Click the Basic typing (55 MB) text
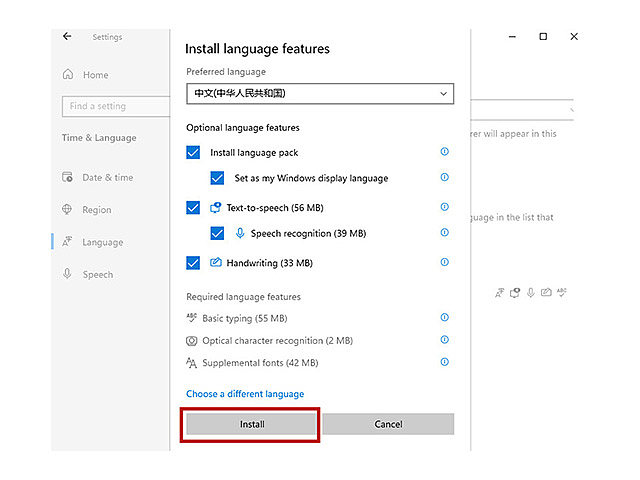Image resolution: width=640 pixels, height=480 pixels. (245, 318)
